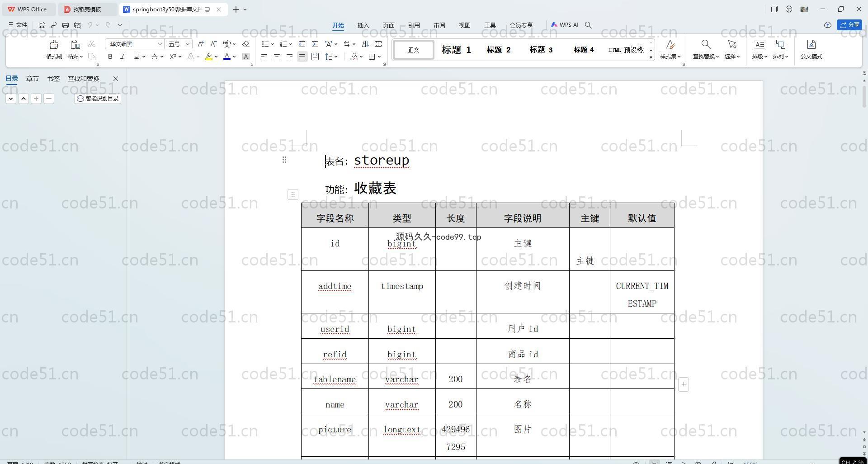Viewport: 868px width, 464px height.
Task: Click the Arrange (排列) icon
Action: (780, 44)
